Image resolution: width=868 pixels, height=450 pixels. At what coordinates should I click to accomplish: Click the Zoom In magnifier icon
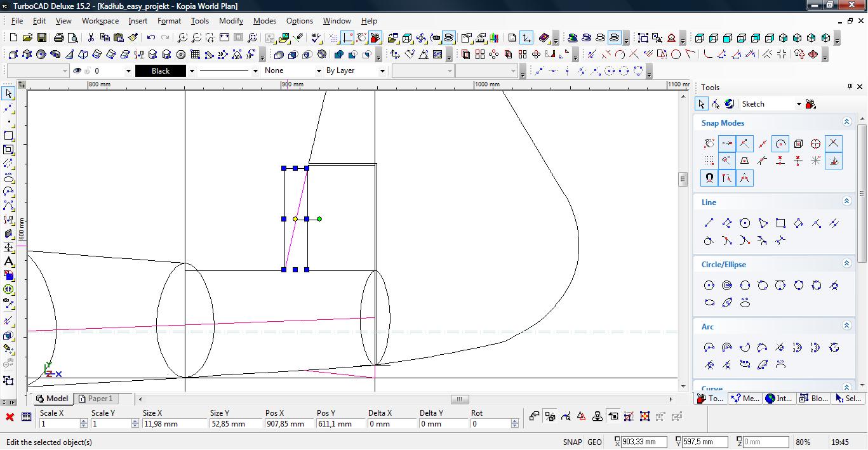click(182, 38)
